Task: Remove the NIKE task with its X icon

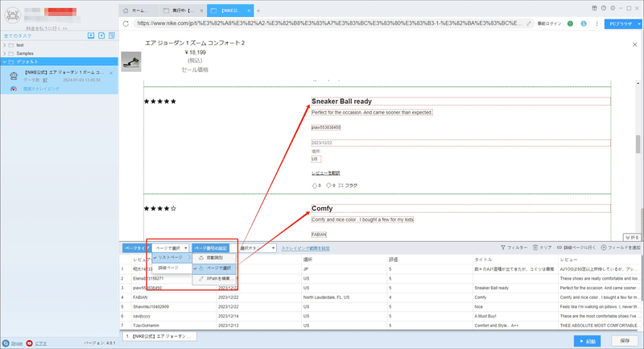Action: coord(111,73)
